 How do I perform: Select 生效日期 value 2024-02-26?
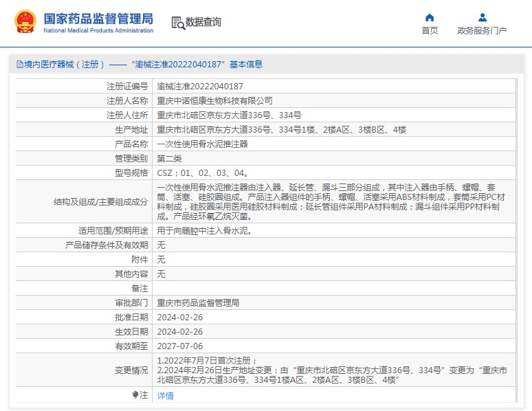point(180,331)
